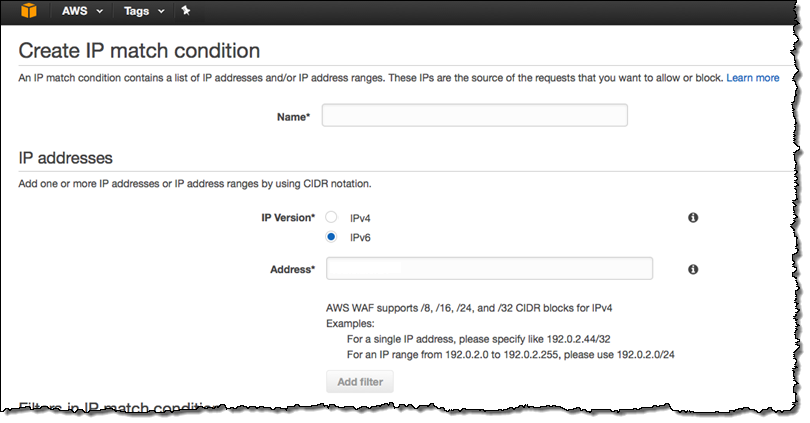Click the Address* field label

[x=292, y=270]
